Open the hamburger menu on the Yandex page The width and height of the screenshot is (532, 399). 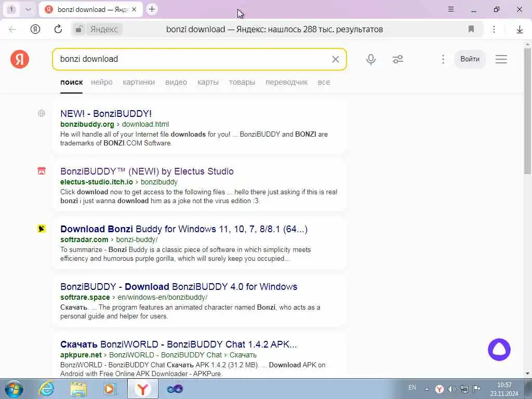pos(501,59)
